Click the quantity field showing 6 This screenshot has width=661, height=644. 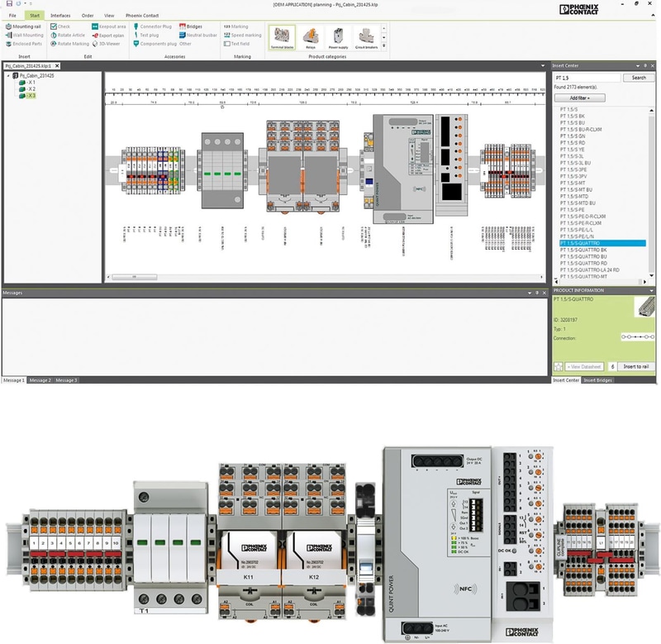tap(612, 366)
